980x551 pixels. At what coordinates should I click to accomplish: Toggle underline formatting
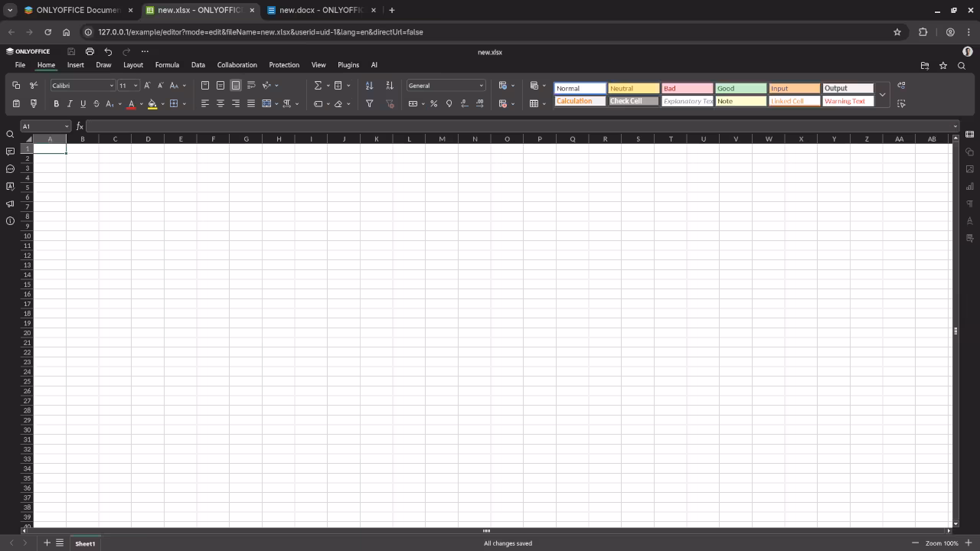[83, 103]
